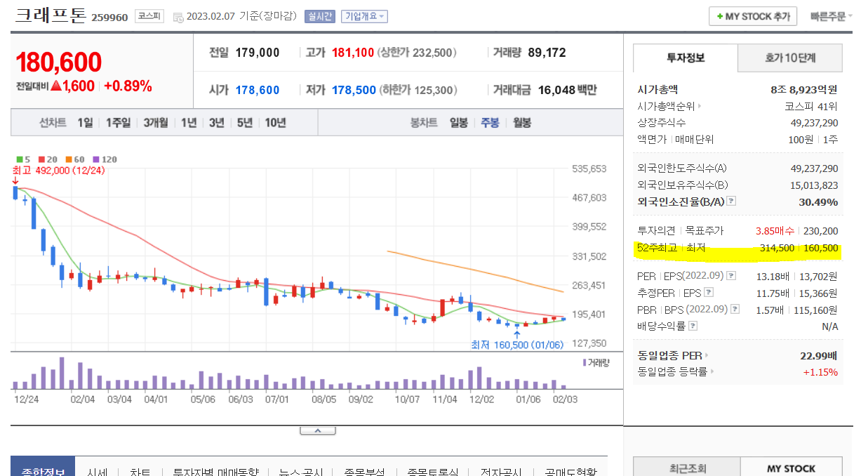Click the stock code 259960
The height and width of the screenshot is (476, 868).
[109, 17]
